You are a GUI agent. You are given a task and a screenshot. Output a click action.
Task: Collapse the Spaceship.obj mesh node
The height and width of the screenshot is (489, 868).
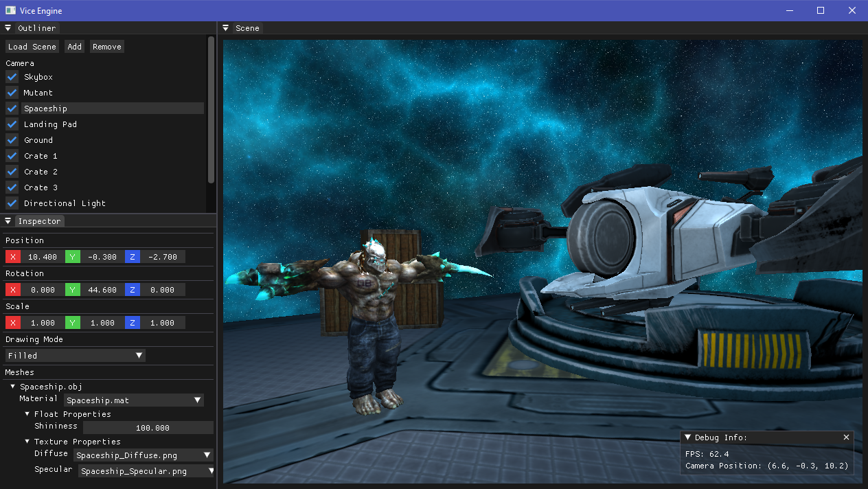(12, 387)
